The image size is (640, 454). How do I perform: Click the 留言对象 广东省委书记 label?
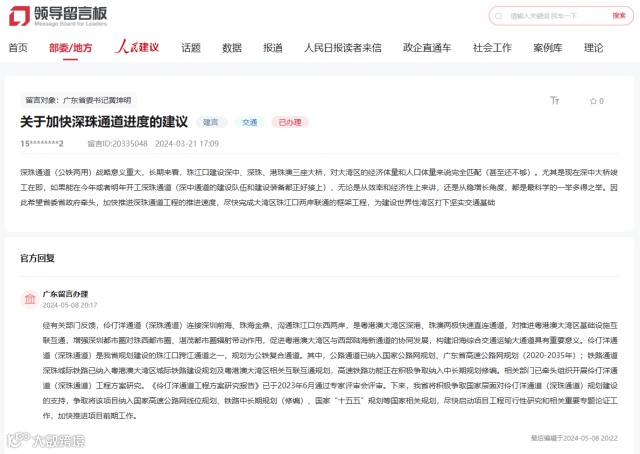(78, 100)
